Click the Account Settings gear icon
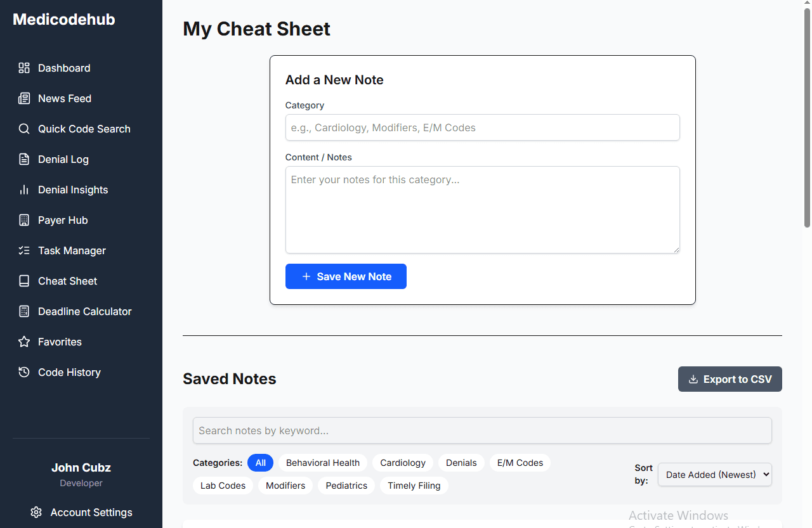The height and width of the screenshot is (528, 812). (36, 512)
